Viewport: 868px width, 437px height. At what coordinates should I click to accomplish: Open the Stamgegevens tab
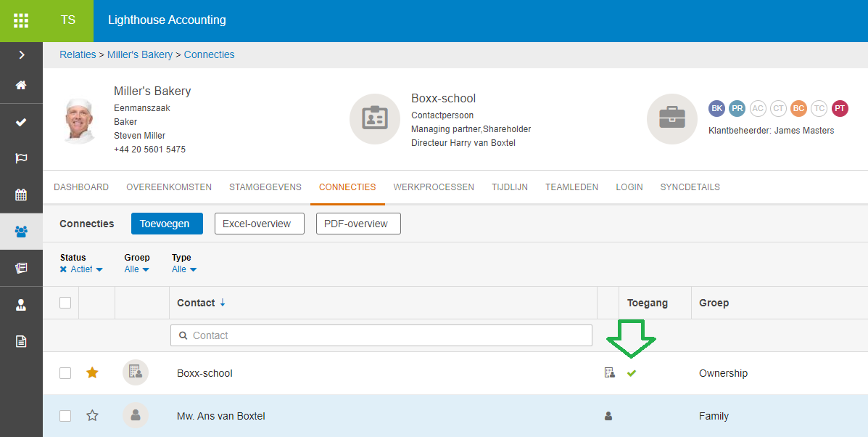point(265,187)
